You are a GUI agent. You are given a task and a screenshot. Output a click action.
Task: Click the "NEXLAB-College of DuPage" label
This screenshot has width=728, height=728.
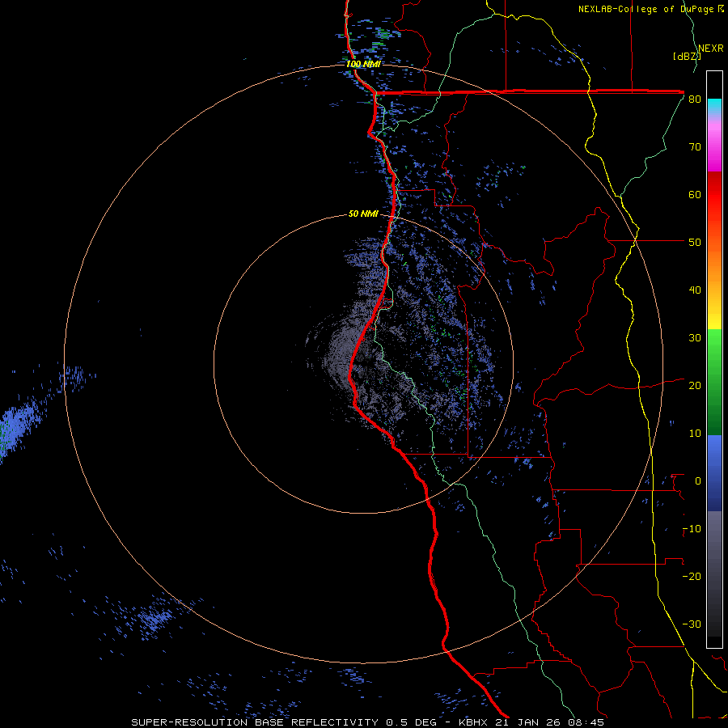point(647,9)
